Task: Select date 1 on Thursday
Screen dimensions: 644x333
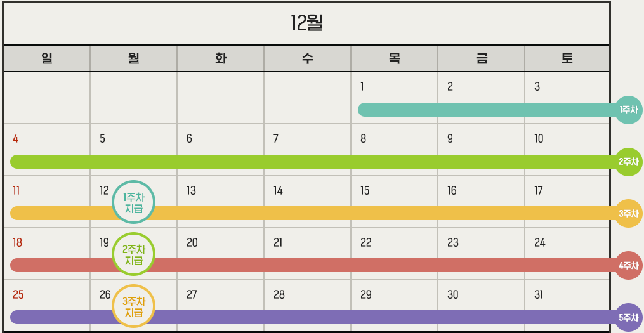Action: (x=362, y=87)
